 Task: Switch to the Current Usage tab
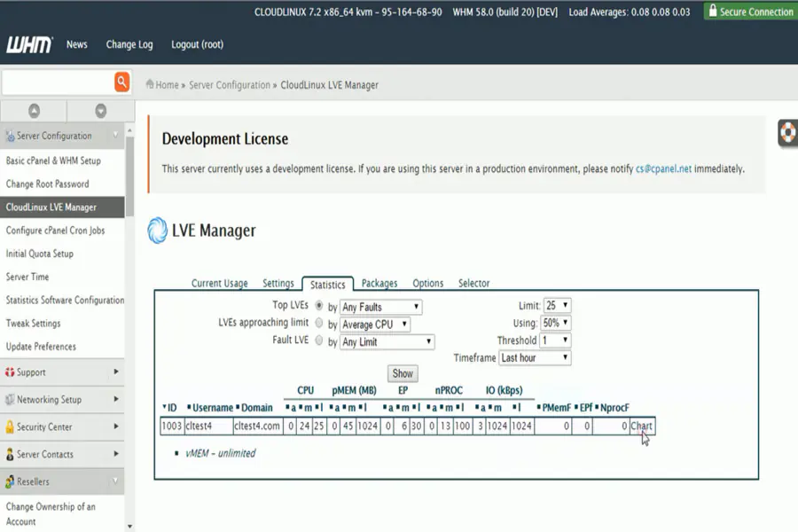pyautogui.click(x=219, y=284)
